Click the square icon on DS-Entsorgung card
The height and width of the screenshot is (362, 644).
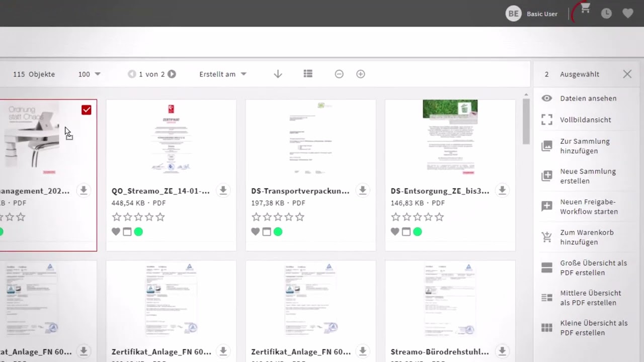(x=406, y=232)
